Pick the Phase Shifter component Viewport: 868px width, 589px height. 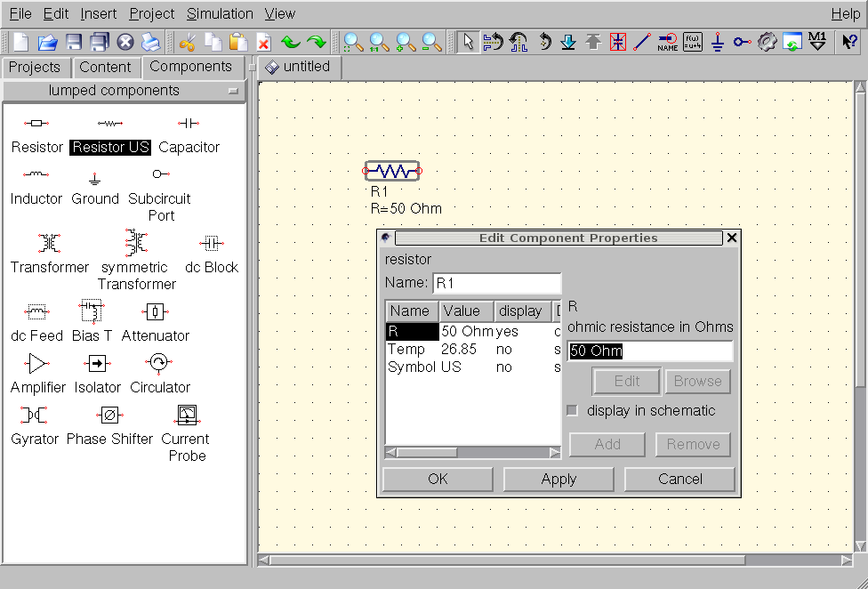click(x=109, y=425)
